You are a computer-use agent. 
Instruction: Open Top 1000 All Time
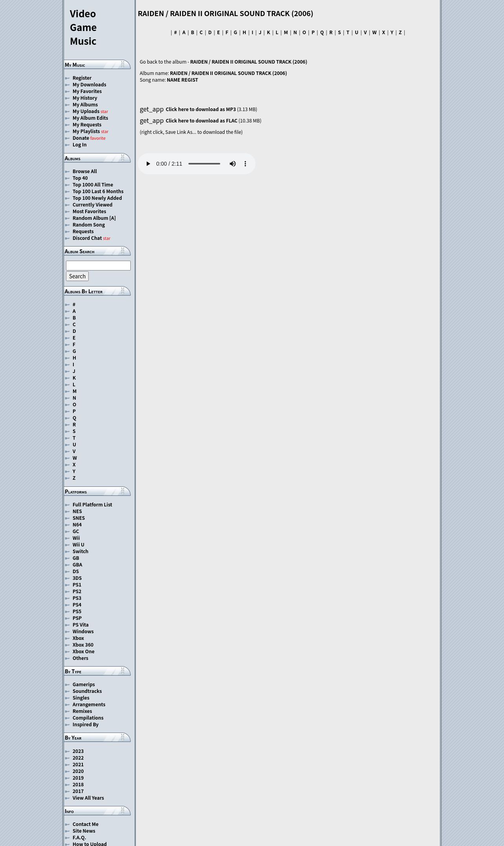tap(93, 185)
